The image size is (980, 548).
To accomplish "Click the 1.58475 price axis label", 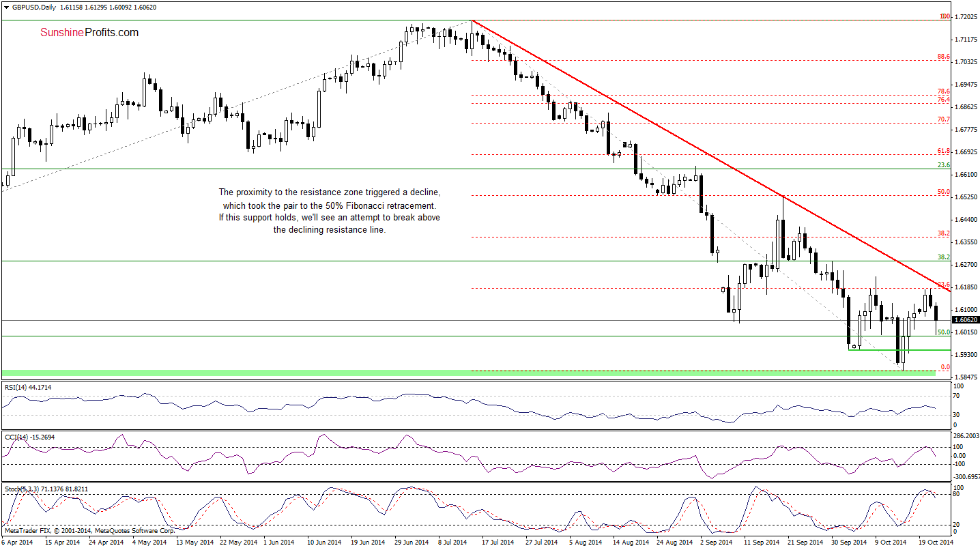I will click(968, 377).
